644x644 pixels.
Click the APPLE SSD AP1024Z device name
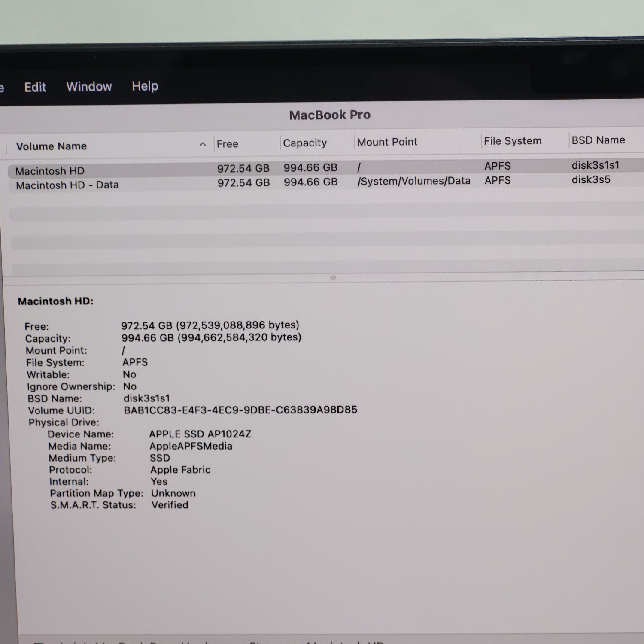tap(200, 434)
